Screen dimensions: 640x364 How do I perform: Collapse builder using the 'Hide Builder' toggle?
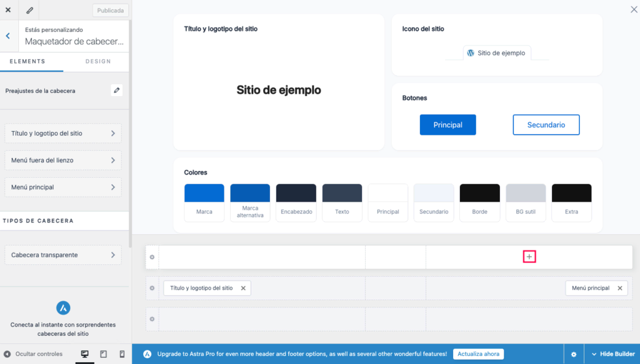click(613, 354)
